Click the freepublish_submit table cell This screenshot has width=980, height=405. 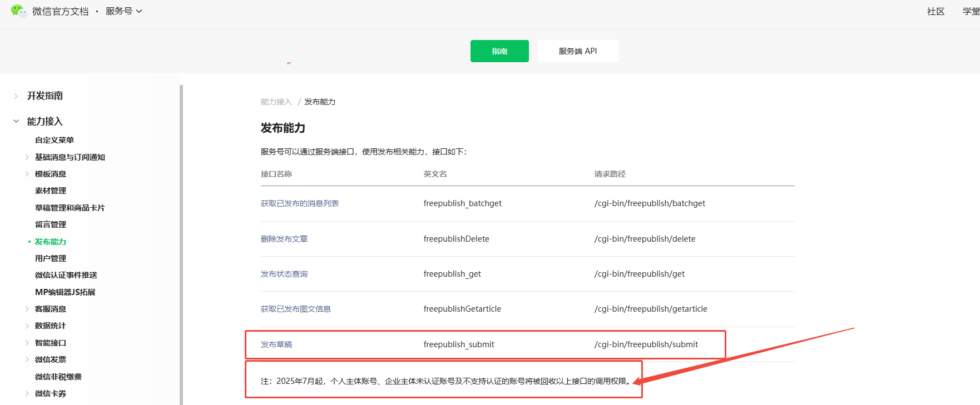point(459,344)
